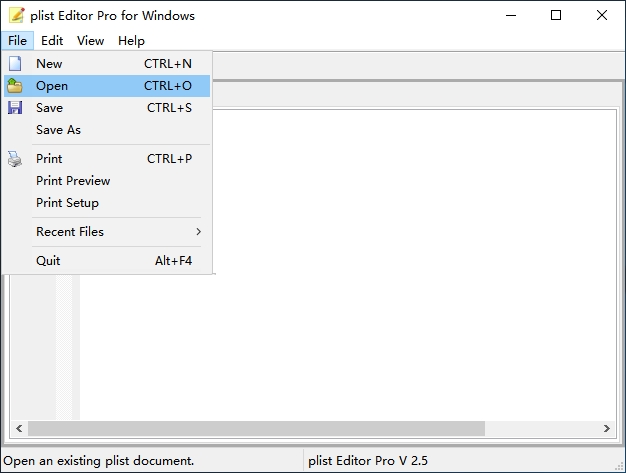Image resolution: width=626 pixels, height=473 pixels.
Task: Click the horizontal scrollbar left arrow
Action: point(19,428)
